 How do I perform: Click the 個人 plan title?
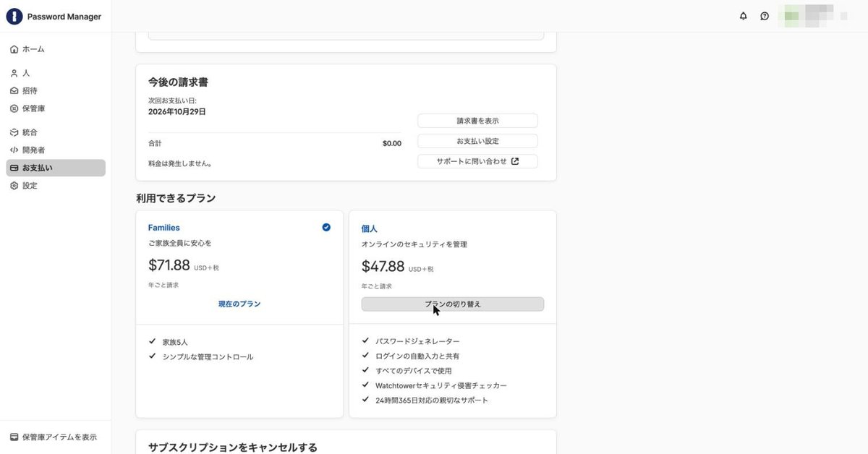370,228
